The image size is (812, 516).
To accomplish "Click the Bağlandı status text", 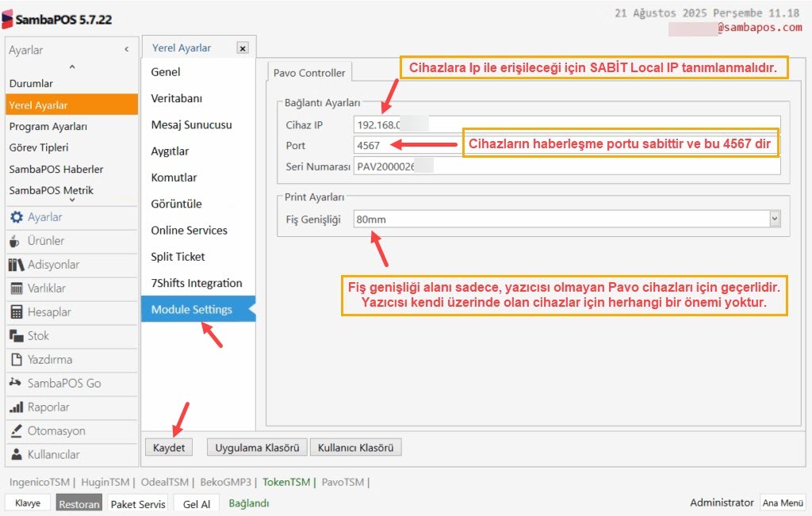I will coord(249,503).
